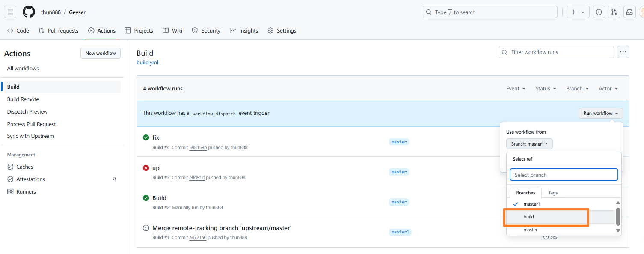Image resolution: width=644 pixels, height=254 pixels.
Task: Open the notifications inbox icon
Action: 629,12
